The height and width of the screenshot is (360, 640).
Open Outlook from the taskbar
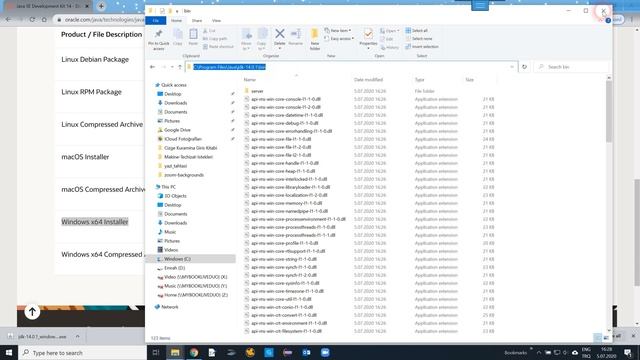pyautogui.click(x=307, y=353)
